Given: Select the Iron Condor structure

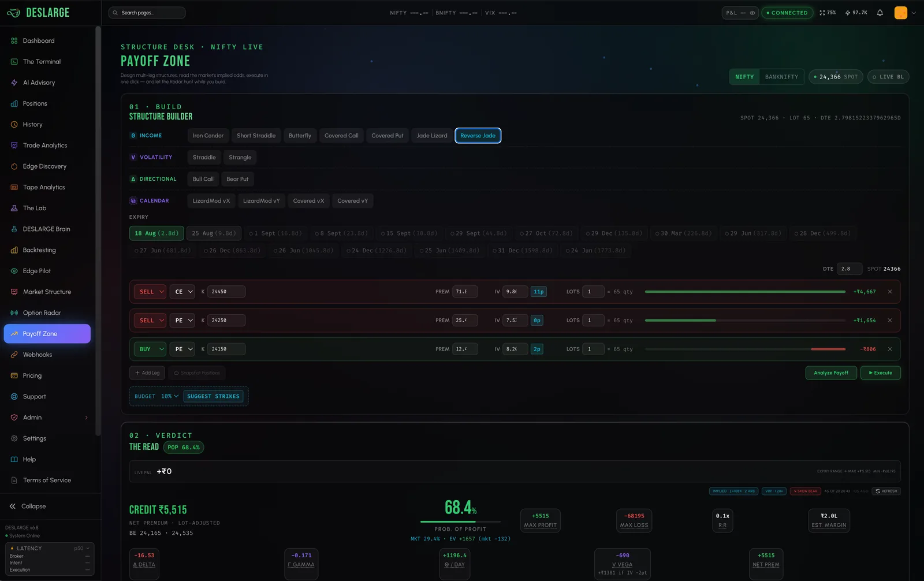Looking at the screenshot, I should (208, 136).
